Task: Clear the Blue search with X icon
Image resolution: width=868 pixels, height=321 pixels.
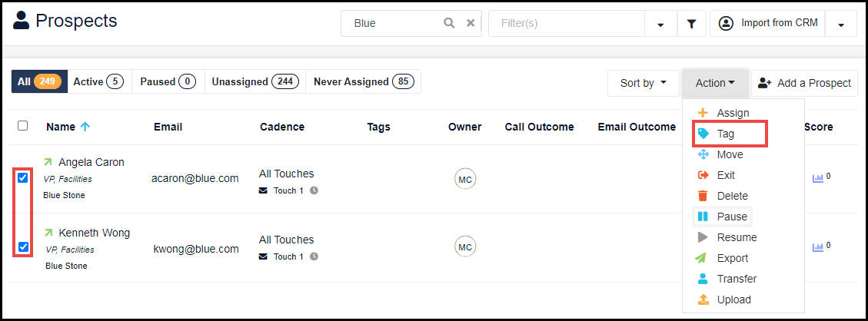Action: click(470, 23)
